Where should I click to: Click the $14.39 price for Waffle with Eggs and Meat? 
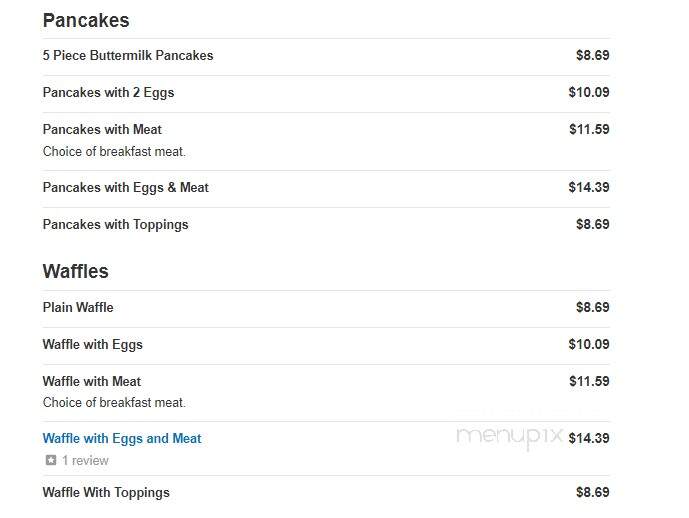point(589,438)
